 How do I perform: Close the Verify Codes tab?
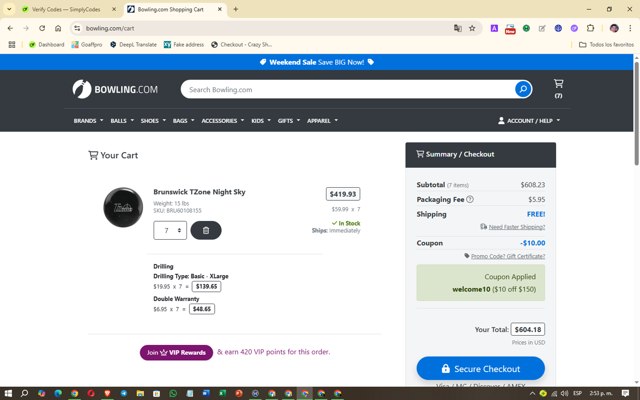click(x=114, y=9)
